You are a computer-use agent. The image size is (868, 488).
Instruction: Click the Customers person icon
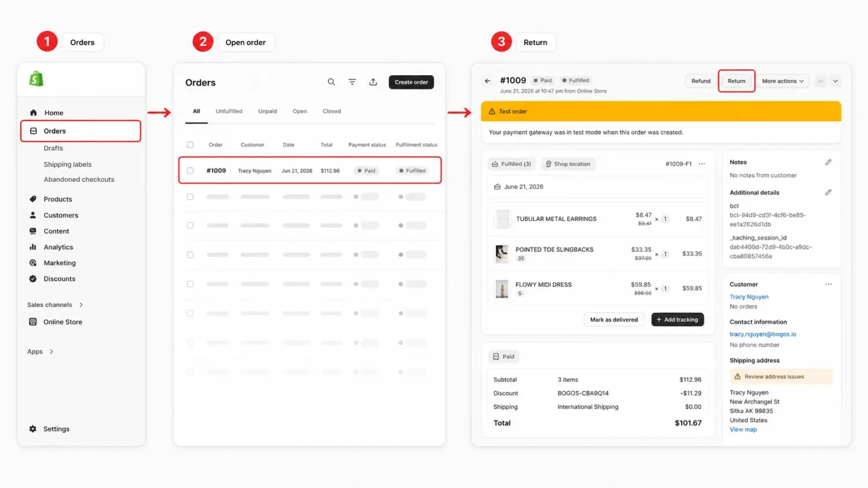(33, 215)
